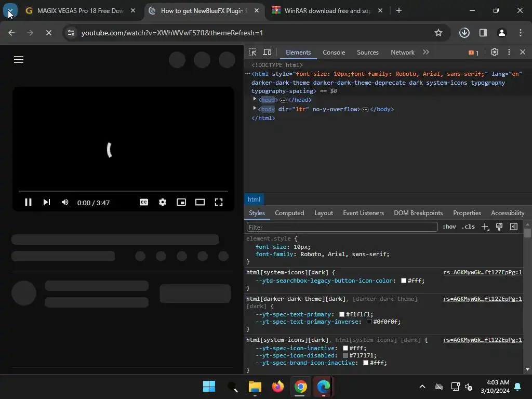Click the styles pane scrollbar

pyautogui.click(x=527, y=233)
